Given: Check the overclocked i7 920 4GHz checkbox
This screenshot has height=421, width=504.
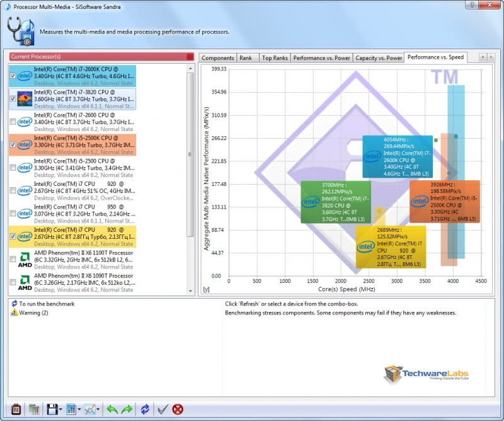Looking at the screenshot, I should pos(13,191).
